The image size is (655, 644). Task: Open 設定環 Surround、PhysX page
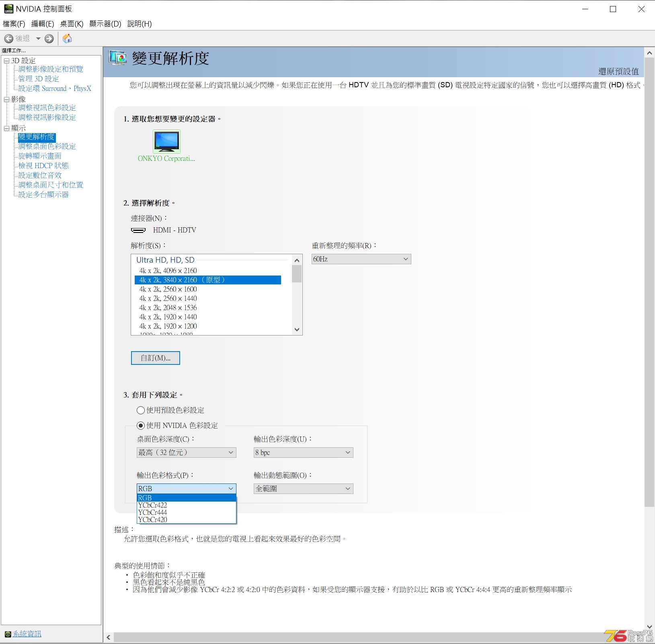click(x=55, y=88)
